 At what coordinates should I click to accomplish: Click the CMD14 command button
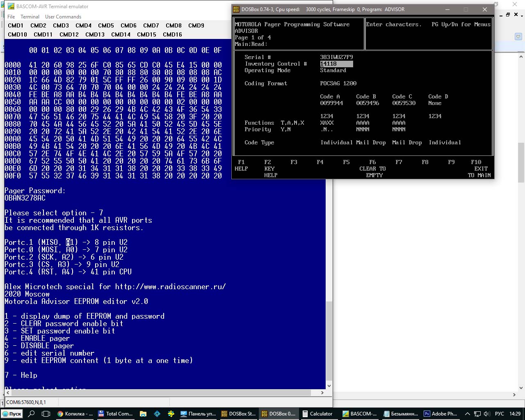click(x=121, y=34)
